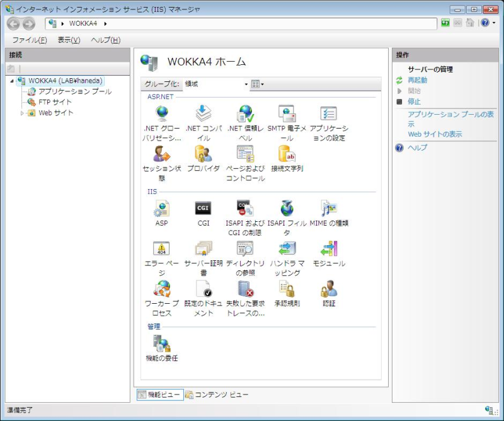
Task: Open the モジュール feature icon
Action: pos(329,248)
